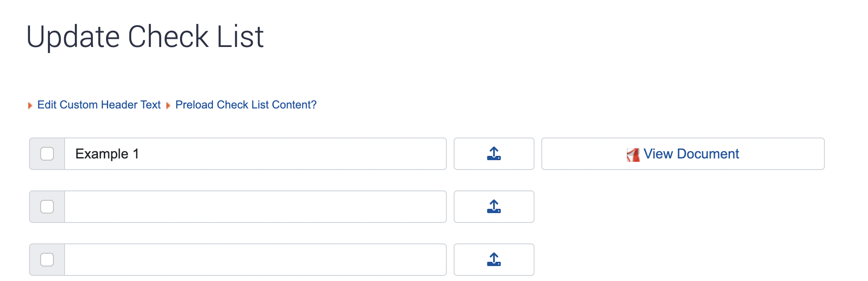Open the Edit Custom Header Text link
The width and height of the screenshot is (868, 281).
[x=99, y=105]
